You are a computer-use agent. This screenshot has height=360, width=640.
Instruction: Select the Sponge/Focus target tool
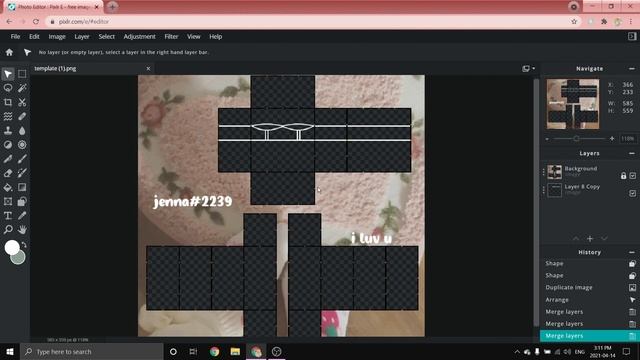click(x=22, y=144)
